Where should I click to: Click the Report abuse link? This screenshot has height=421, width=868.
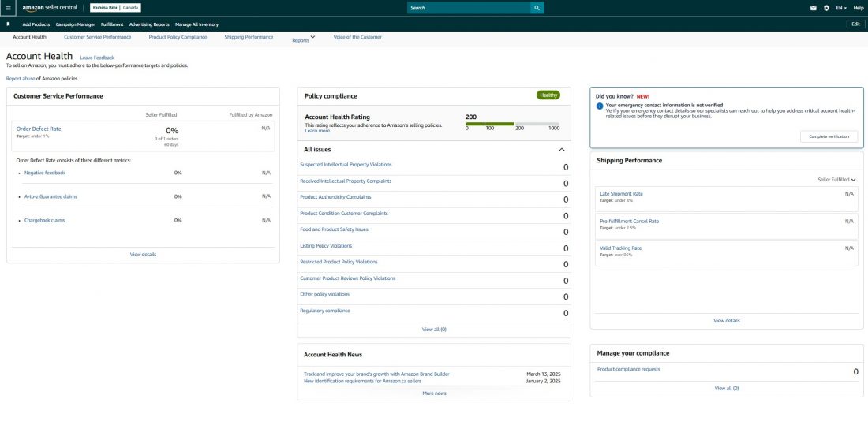tap(21, 79)
